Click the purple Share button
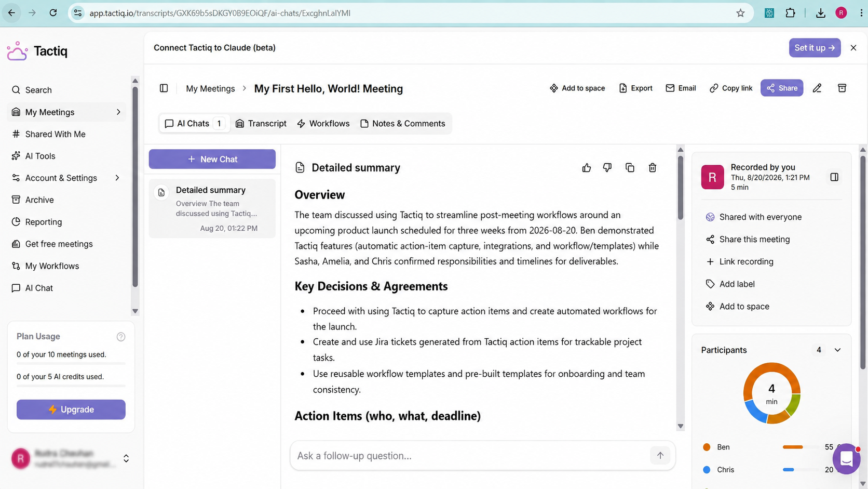868x489 pixels. [x=782, y=88]
